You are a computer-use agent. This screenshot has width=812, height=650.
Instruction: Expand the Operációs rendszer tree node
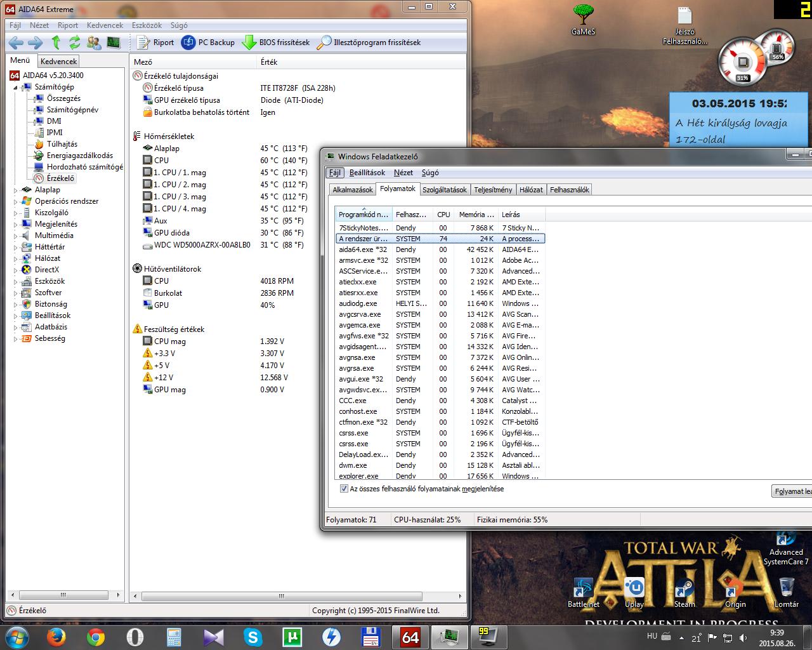(16, 201)
